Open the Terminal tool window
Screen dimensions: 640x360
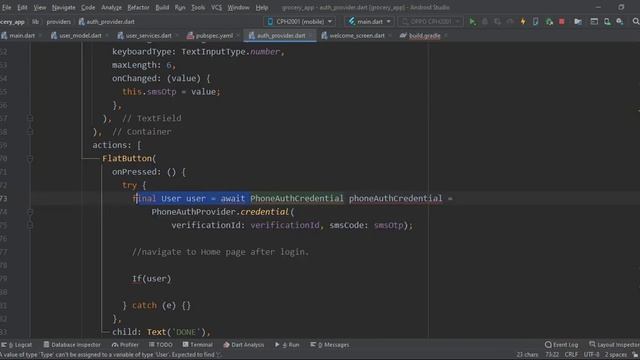198,345
